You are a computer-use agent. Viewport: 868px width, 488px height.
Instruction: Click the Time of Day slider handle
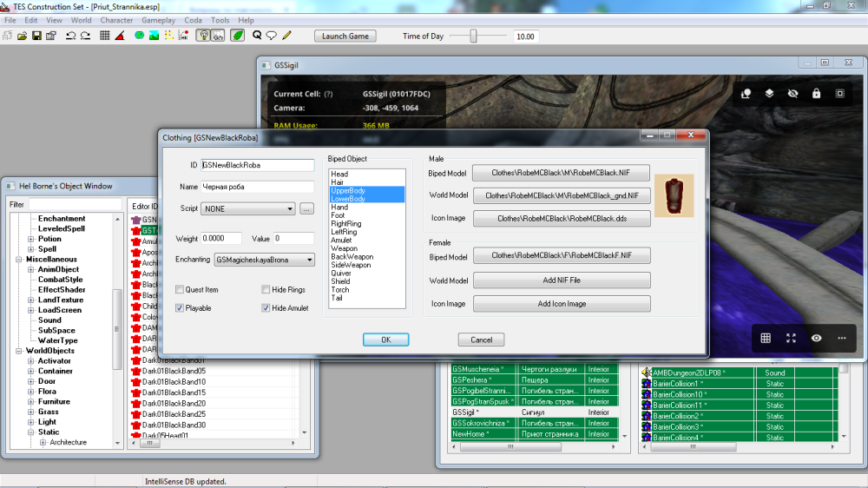473,36
